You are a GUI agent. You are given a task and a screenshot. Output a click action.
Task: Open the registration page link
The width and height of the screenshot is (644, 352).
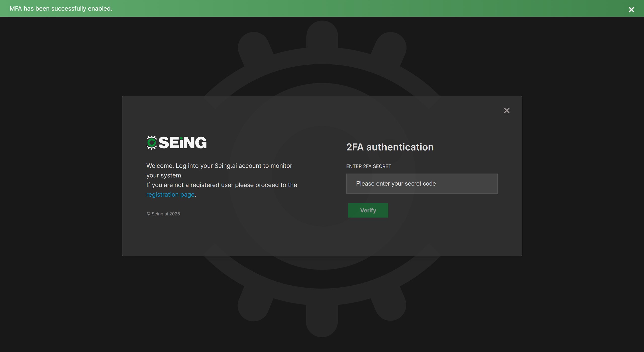point(170,195)
